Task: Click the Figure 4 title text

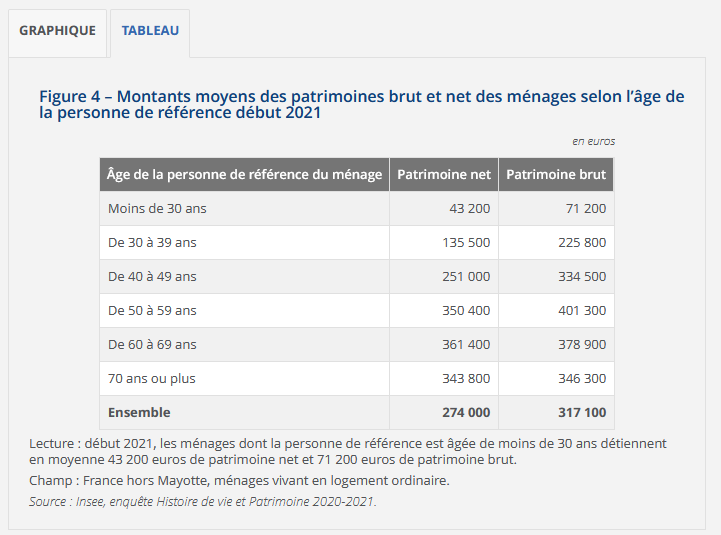Action: [361, 104]
